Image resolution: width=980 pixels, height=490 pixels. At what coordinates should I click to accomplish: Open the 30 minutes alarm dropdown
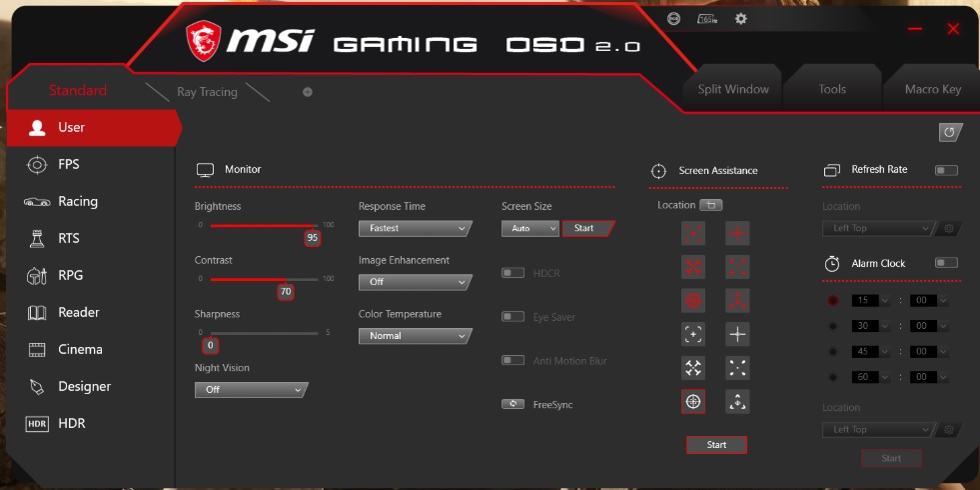pos(871,326)
